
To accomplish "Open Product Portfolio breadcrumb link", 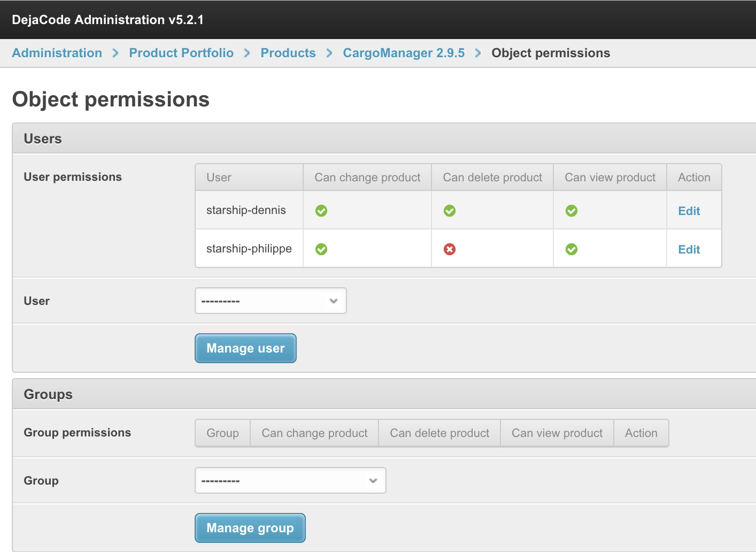I will point(181,53).
